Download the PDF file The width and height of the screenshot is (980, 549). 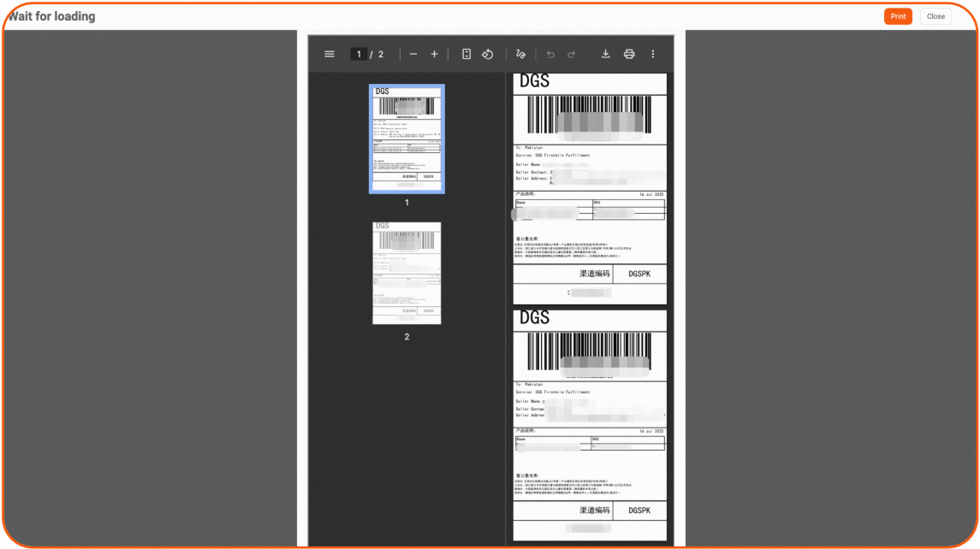[606, 54]
